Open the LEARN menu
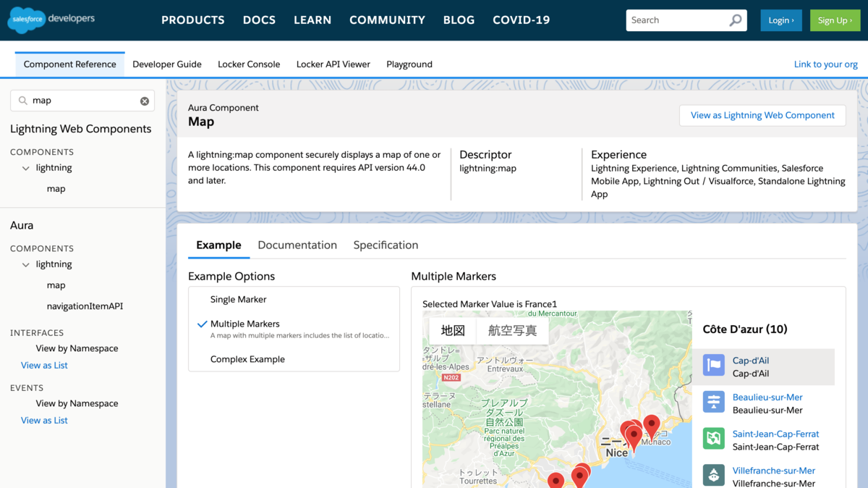868x488 pixels. point(312,20)
